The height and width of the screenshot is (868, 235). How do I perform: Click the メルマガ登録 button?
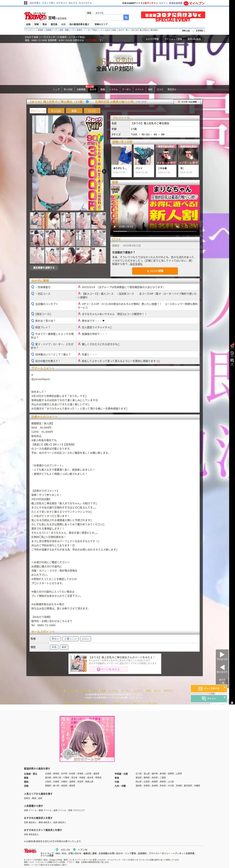click(152, 39)
